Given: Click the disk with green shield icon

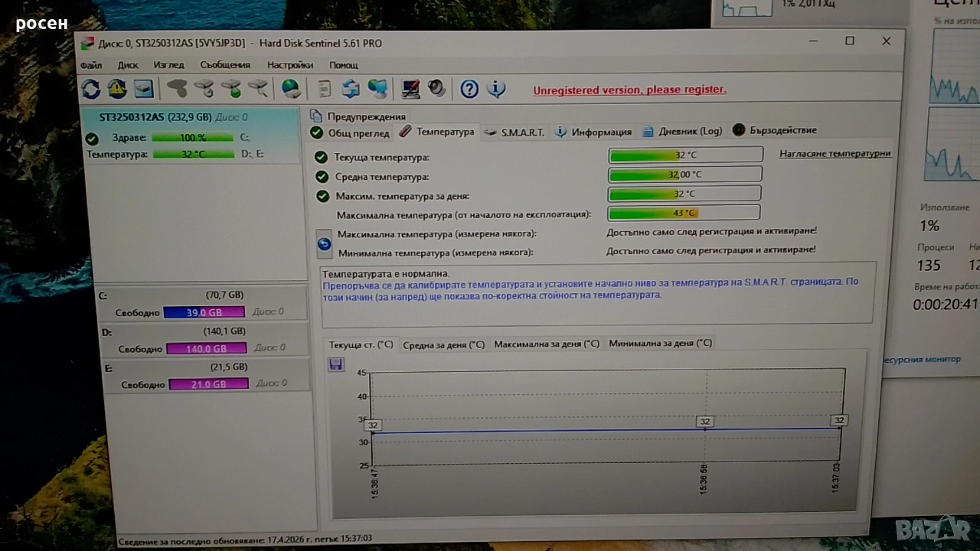Looking at the screenshot, I should [x=231, y=89].
